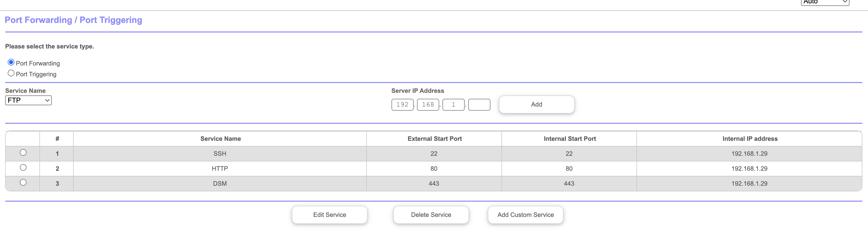Click the SSH service name cell

pos(220,154)
